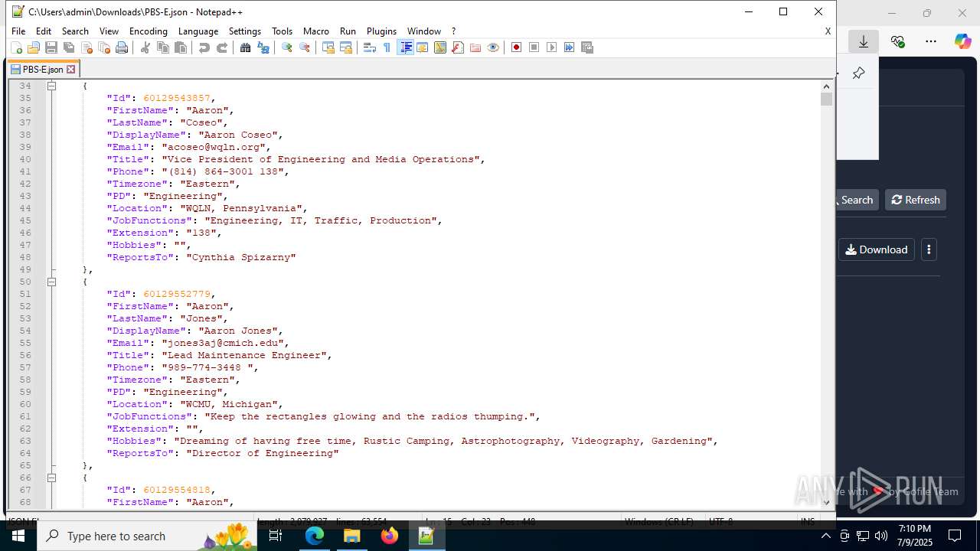Click the Download button in browser window
This screenshot has height=551, width=980.
(877, 249)
